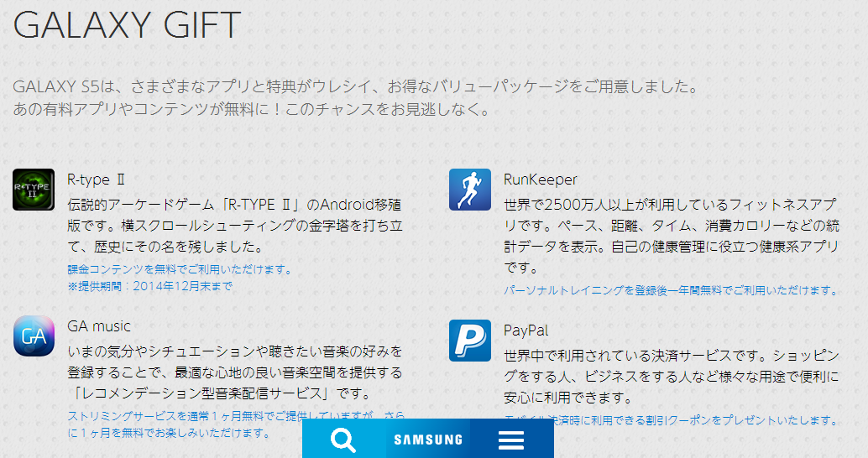The image size is (868, 458).
Task: Click the PayPal app icon
Action: click(x=470, y=341)
